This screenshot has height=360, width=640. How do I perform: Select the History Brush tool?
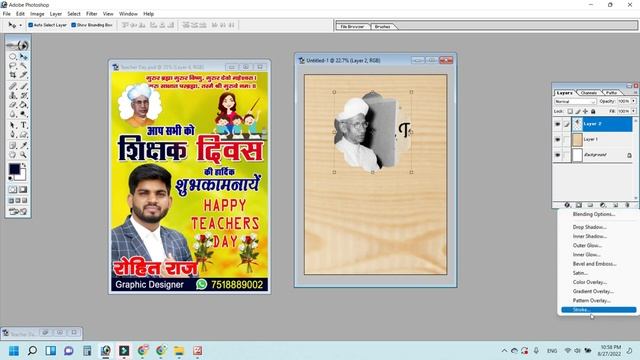(24, 95)
